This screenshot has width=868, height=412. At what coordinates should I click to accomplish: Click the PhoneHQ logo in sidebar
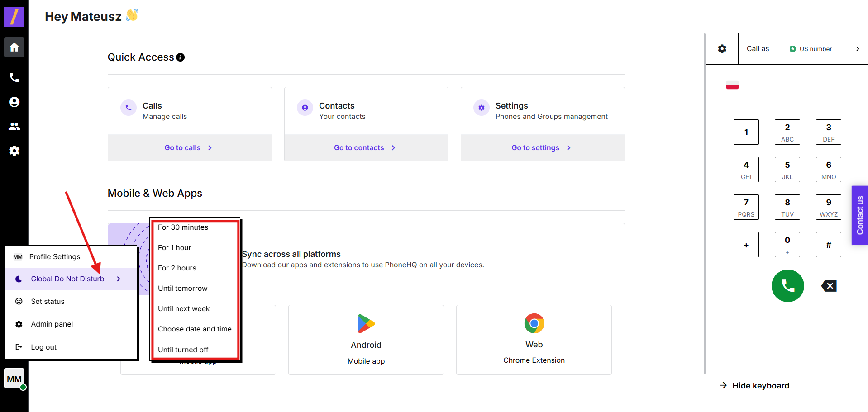coord(14,17)
